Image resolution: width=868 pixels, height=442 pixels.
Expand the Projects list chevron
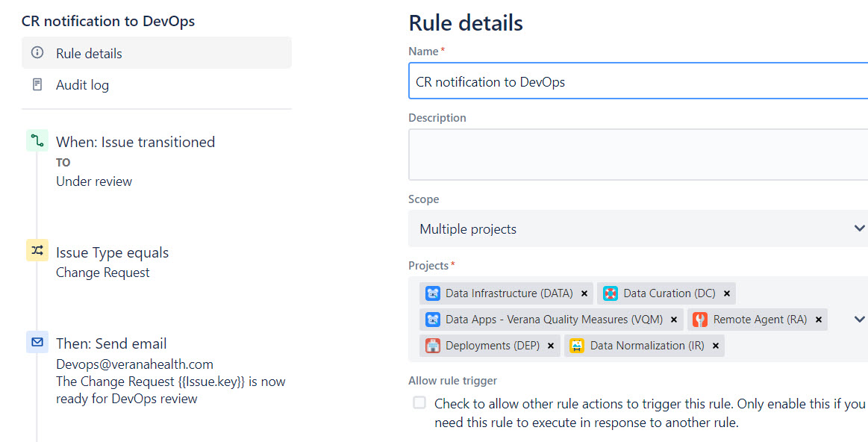859,319
